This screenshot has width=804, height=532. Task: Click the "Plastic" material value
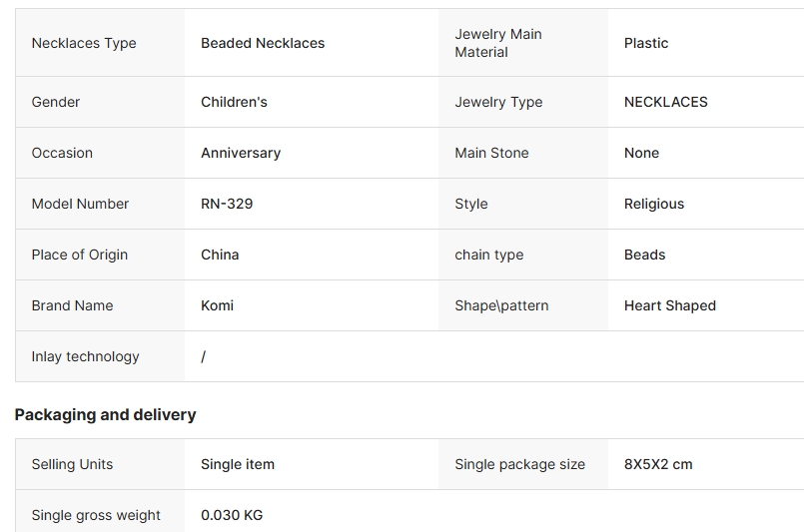646,43
